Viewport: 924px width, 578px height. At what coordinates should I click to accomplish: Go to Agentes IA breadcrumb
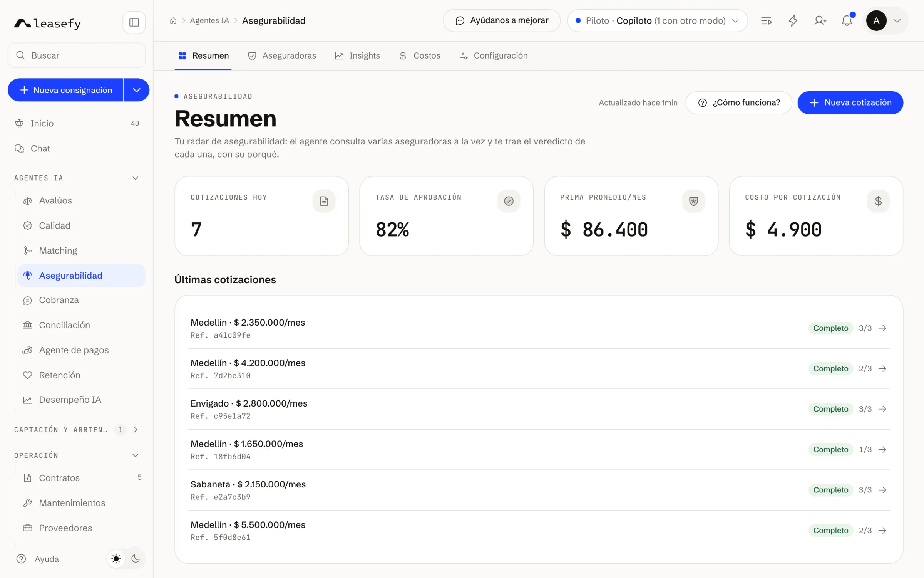click(x=209, y=21)
